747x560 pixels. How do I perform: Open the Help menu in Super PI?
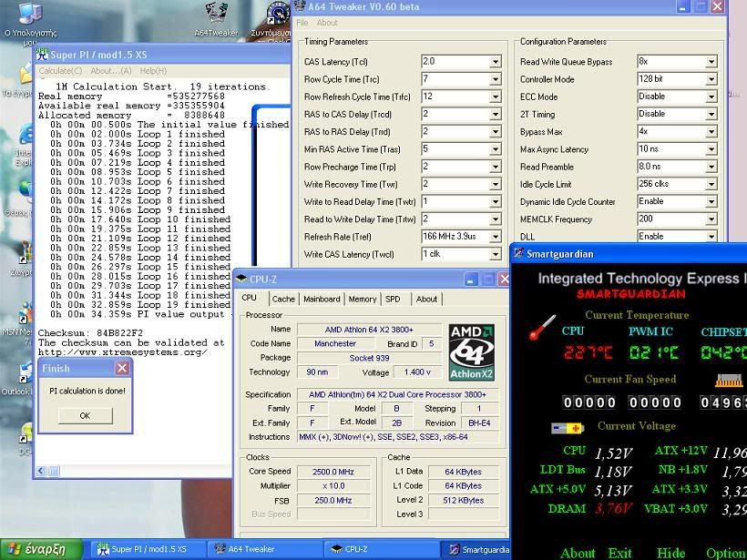click(153, 70)
